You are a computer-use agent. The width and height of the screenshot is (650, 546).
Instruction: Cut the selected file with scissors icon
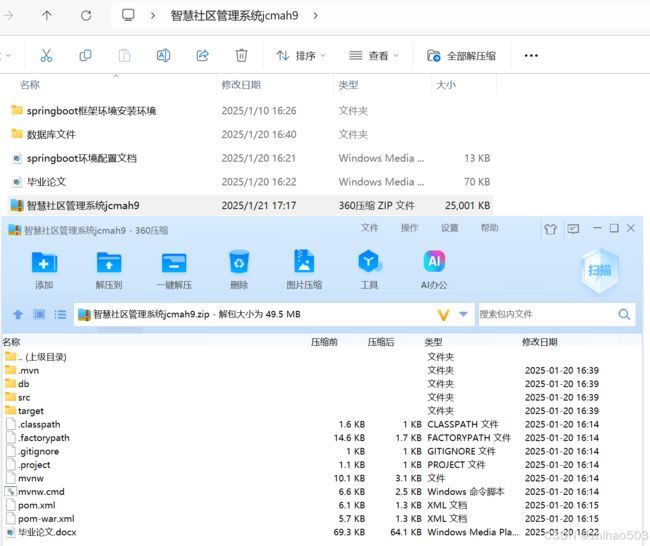coord(46,56)
